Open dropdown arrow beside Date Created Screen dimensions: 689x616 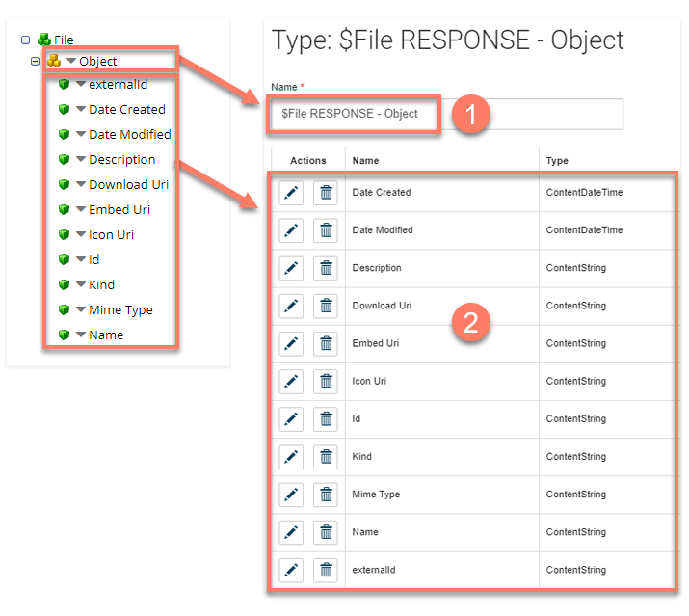[81, 109]
